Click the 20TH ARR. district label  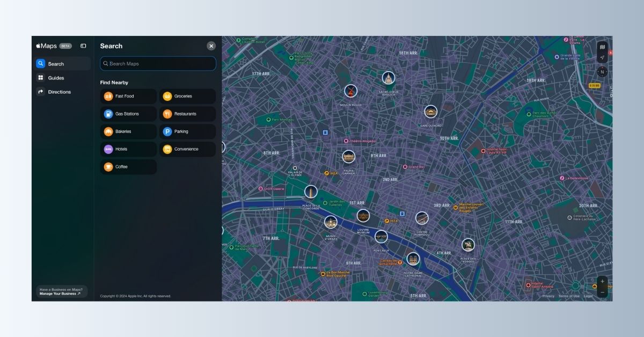click(588, 206)
